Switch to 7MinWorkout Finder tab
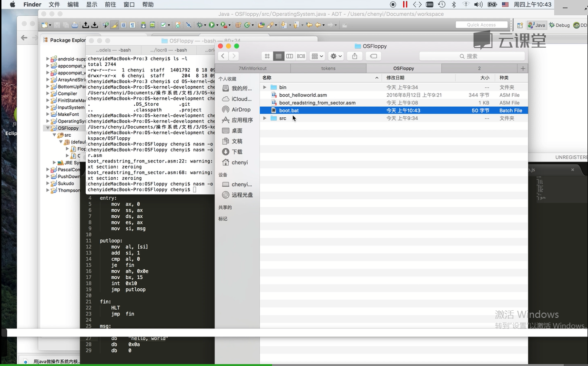Image resolution: width=588 pixels, height=366 pixels. [253, 69]
